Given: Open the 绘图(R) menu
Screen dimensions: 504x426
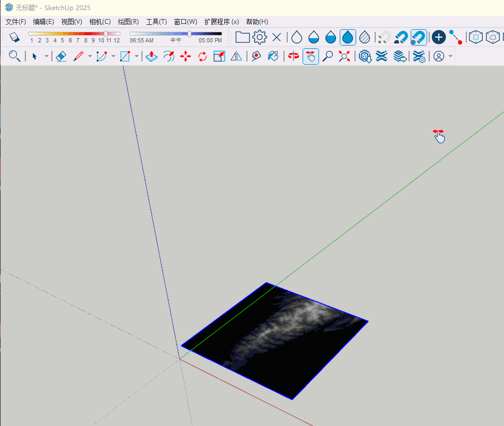Looking at the screenshot, I should point(128,22).
